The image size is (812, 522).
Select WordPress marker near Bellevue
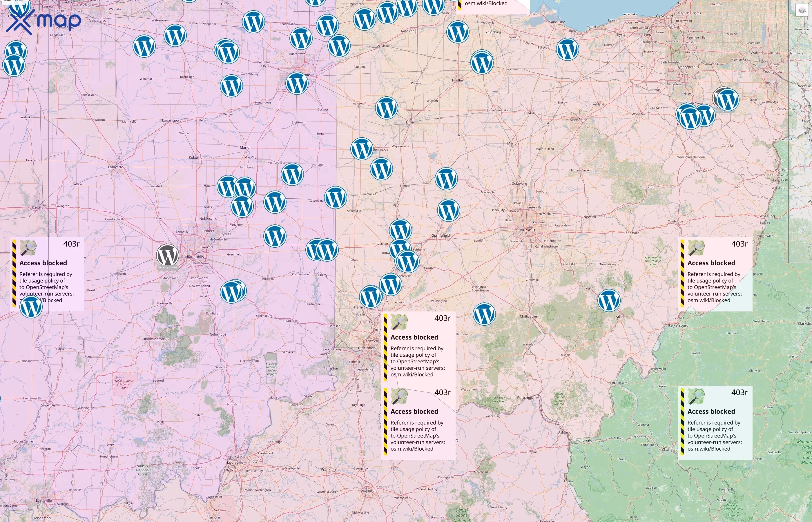pyautogui.click(x=568, y=50)
